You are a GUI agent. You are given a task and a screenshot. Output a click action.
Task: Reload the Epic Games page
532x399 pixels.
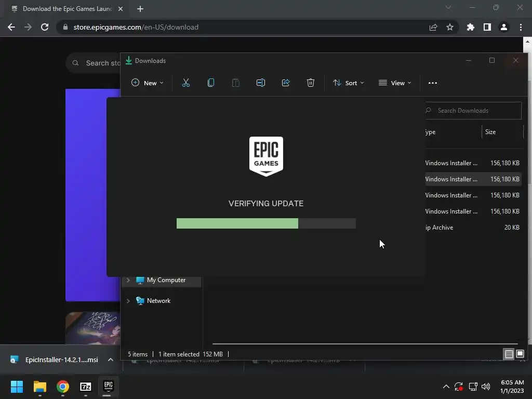(x=45, y=27)
